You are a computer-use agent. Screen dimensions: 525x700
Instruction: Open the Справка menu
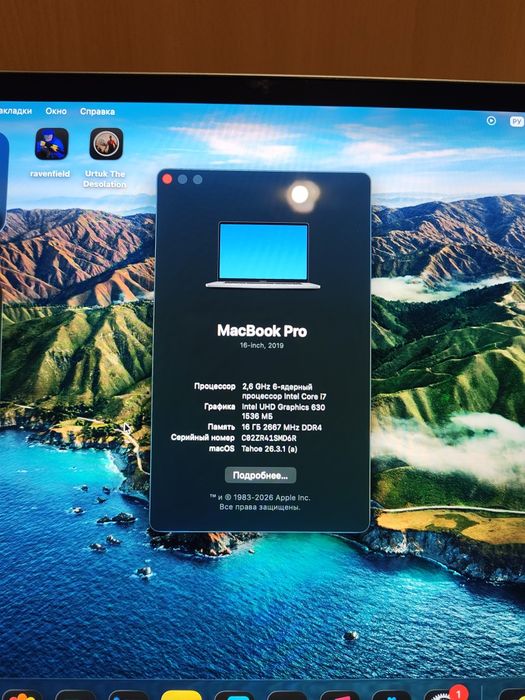97,112
